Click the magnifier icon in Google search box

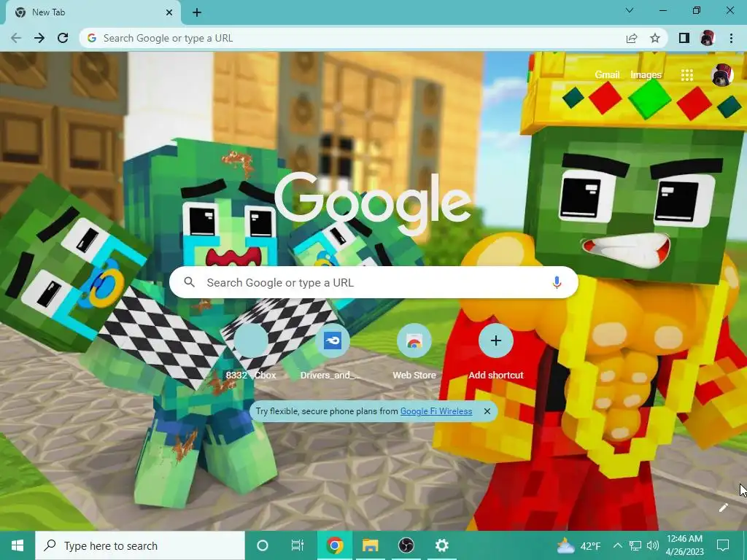(189, 282)
